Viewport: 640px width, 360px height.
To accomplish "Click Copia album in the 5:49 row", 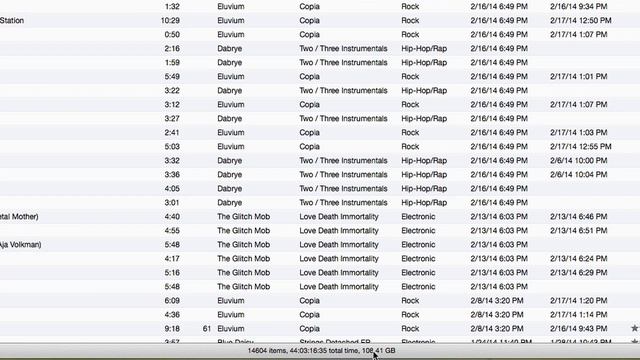I will [x=309, y=76].
